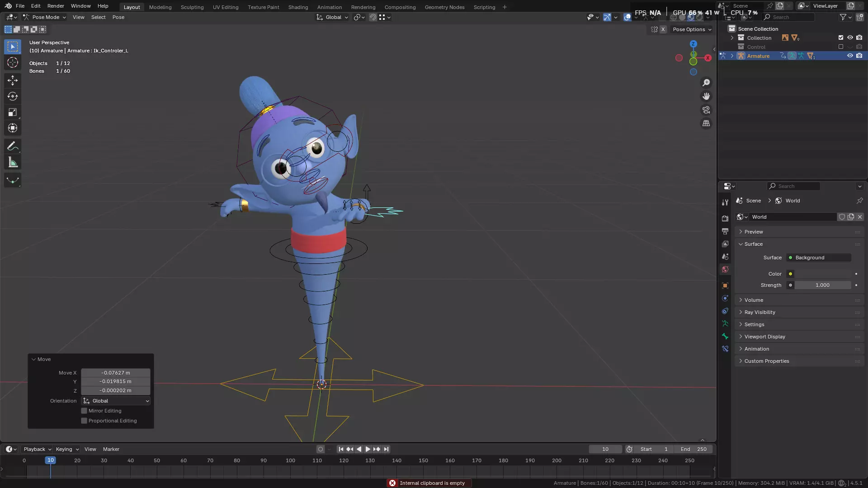Image resolution: width=868 pixels, height=488 pixels.
Task: Open Orientation dropdown in Move panel
Action: point(116,401)
